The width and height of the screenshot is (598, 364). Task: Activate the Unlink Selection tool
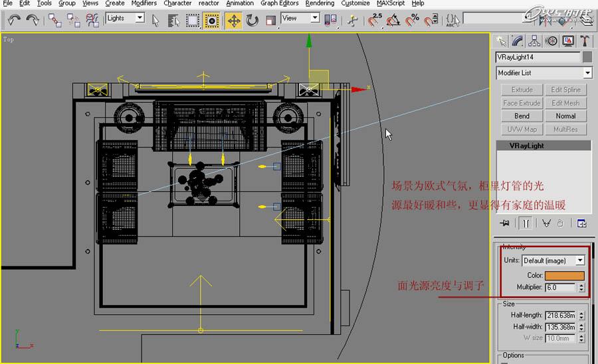click(x=73, y=20)
